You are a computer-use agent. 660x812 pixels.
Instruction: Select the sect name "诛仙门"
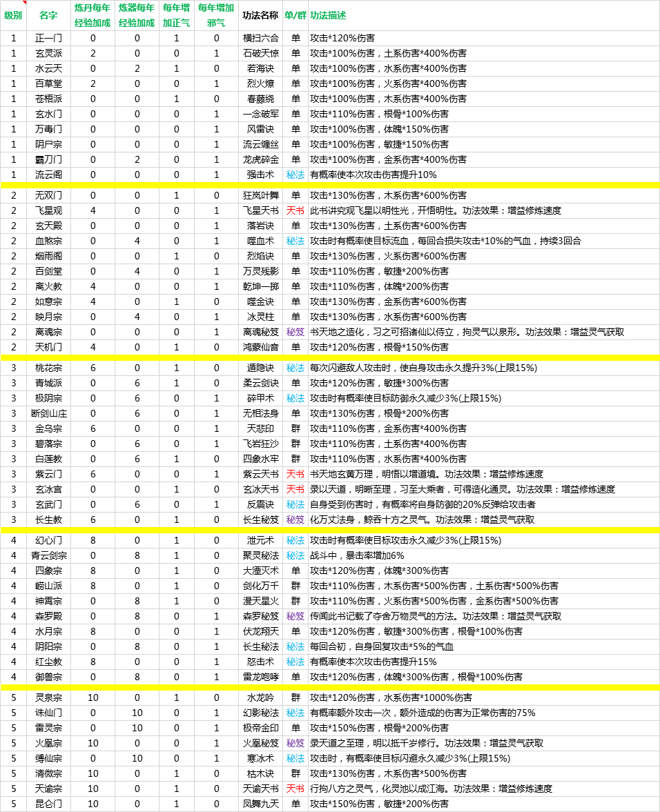click(x=48, y=713)
